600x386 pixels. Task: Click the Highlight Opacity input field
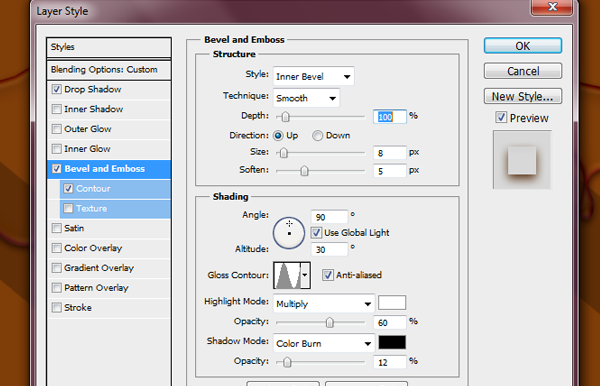click(390, 322)
